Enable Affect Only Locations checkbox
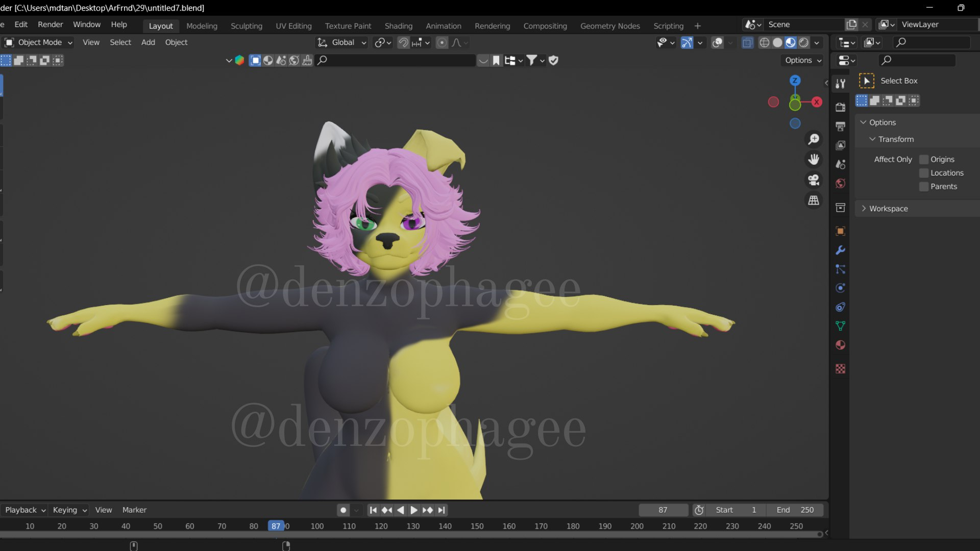This screenshot has width=980, height=551. tap(924, 173)
